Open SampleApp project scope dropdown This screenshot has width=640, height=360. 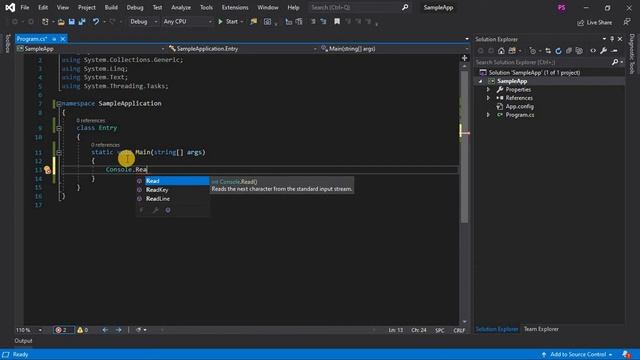90,49
